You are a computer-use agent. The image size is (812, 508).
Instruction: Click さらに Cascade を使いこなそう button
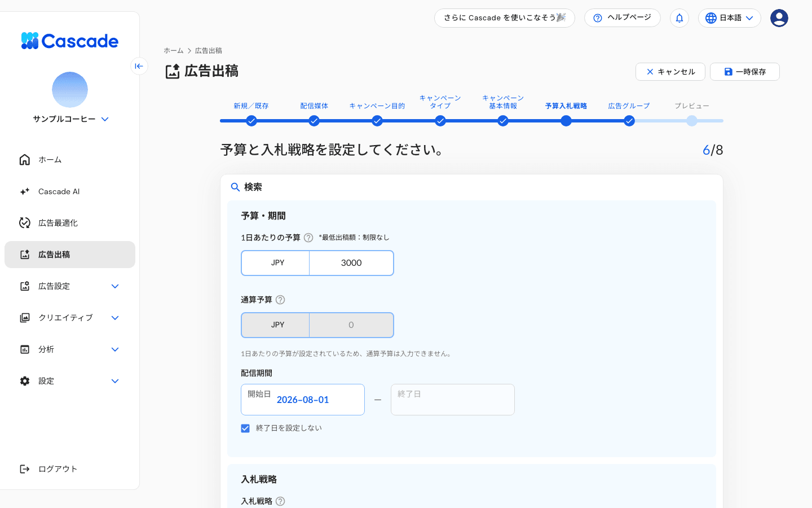[505, 18]
